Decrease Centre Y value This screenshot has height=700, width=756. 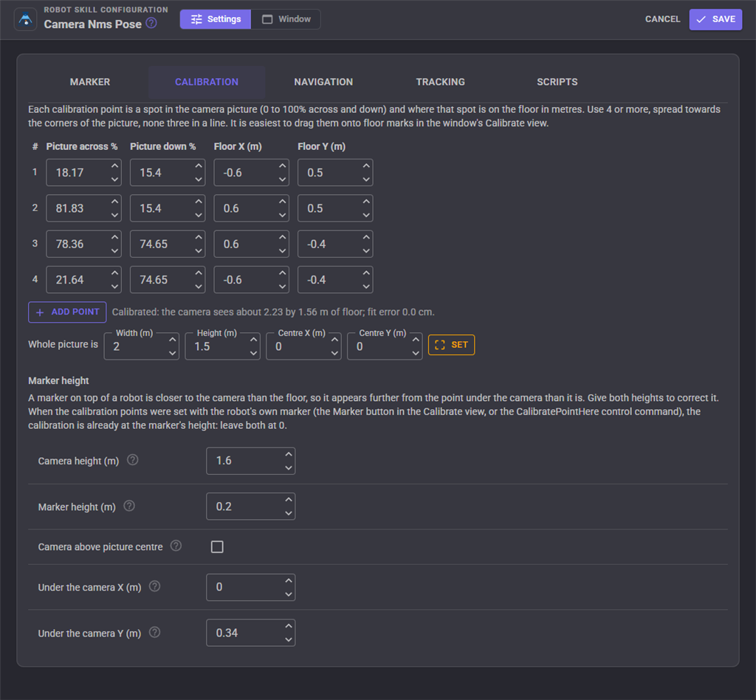click(x=416, y=353)
